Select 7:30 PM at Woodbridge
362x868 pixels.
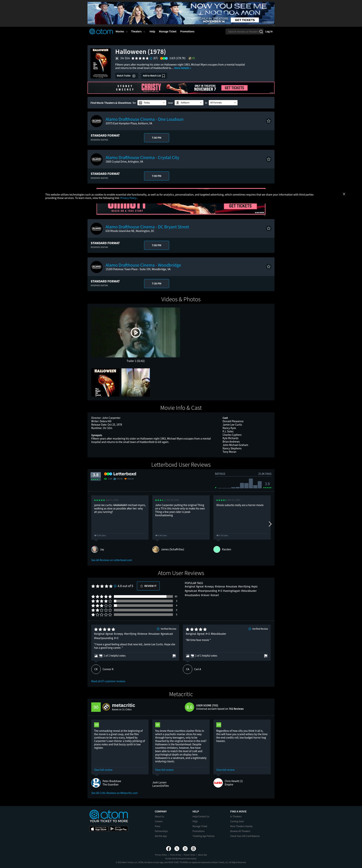(x=156, y=284)
